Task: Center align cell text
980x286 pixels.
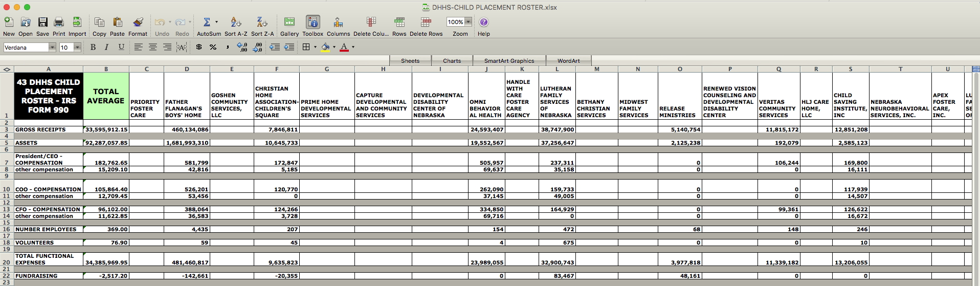Action: (x=152, y=47)
